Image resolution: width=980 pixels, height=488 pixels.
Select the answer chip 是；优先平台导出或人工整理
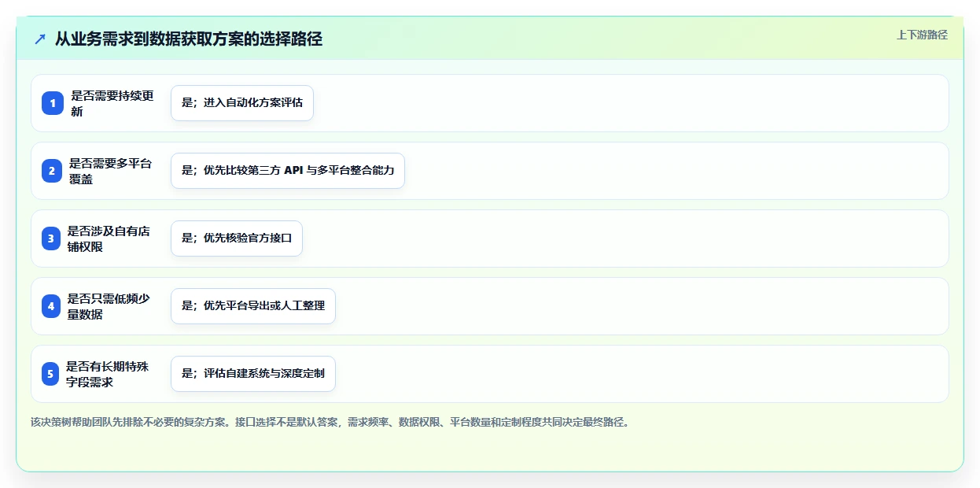pyautogui.click(x=253, y=306)
